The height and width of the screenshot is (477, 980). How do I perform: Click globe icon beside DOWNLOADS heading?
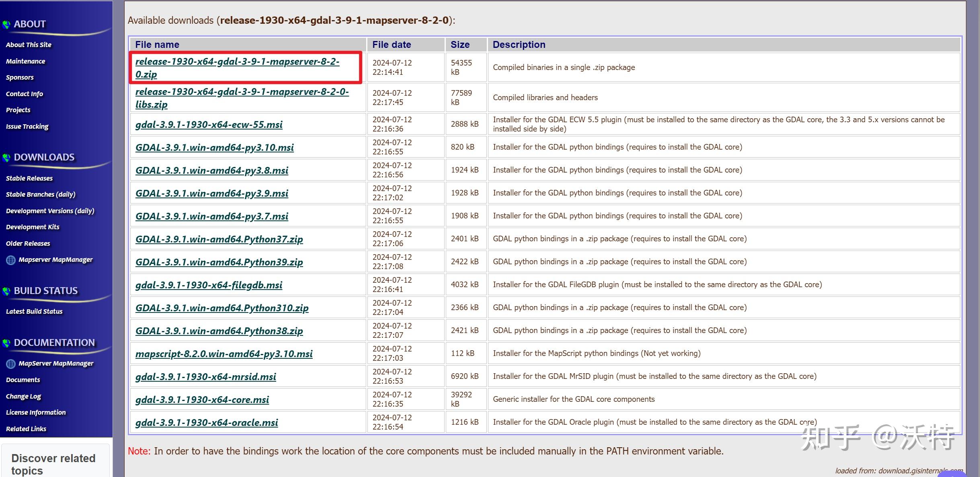click(6, 158)
